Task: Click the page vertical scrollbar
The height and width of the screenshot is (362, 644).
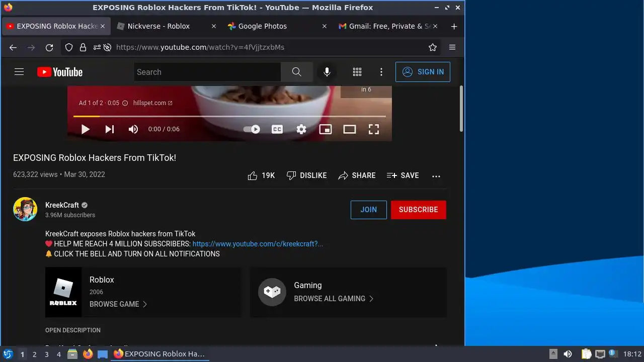Action: 461,109
